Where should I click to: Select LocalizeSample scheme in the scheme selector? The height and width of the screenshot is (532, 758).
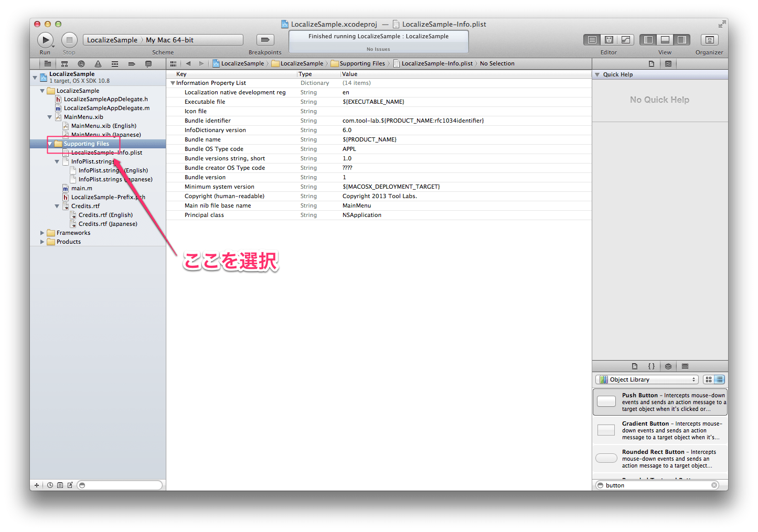coord(112,40)
